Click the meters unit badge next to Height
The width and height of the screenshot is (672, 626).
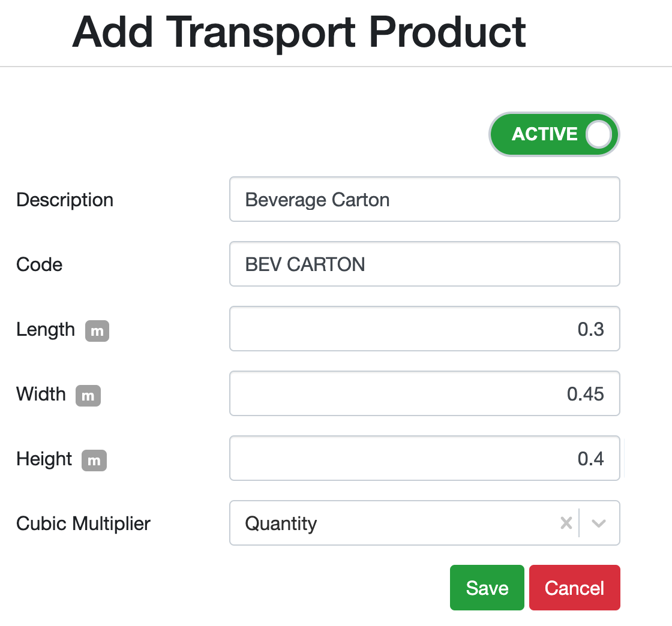94,461
